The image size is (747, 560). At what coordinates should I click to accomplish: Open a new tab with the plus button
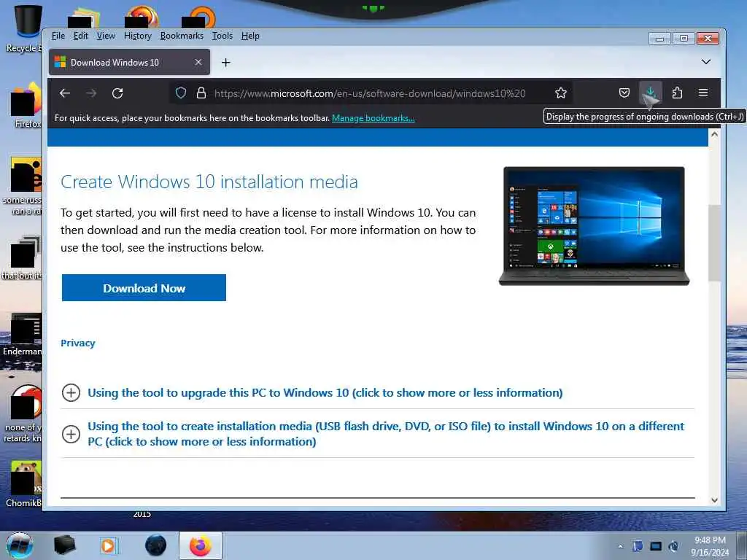click(226, 63)
